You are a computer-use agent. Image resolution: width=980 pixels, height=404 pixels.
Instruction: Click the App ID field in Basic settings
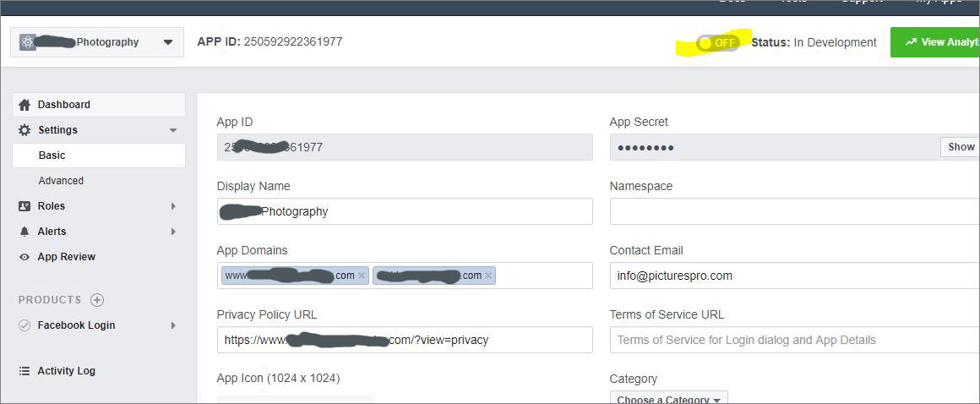coord(405,147)
